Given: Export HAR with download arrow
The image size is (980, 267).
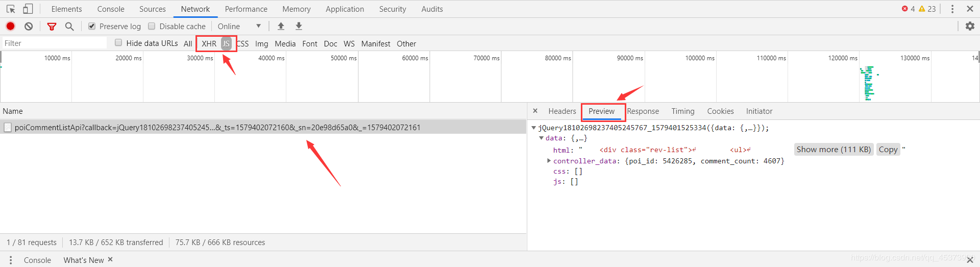Looking at the screenshot, I should 299,26.
